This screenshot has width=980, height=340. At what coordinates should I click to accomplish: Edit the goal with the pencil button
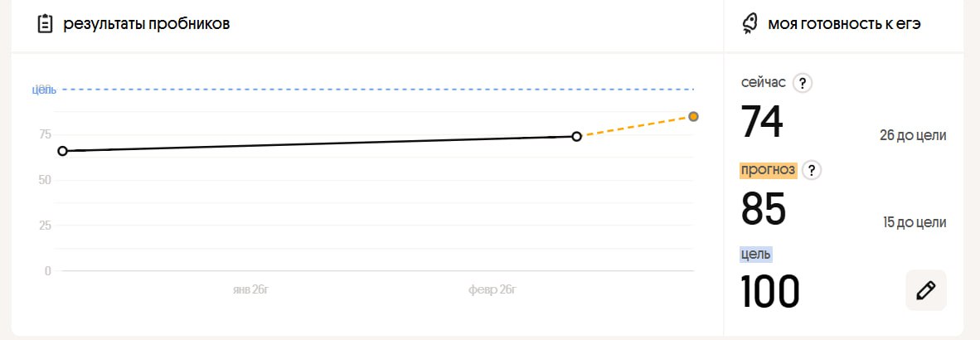tap(925, 290)
